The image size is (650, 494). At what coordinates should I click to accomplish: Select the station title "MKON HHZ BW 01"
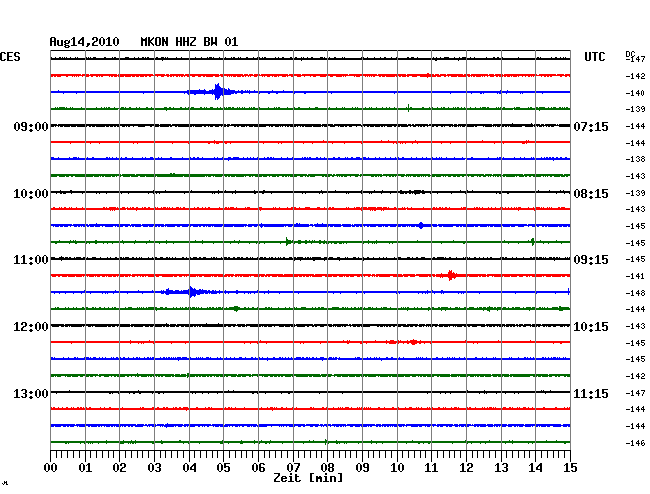189,42
